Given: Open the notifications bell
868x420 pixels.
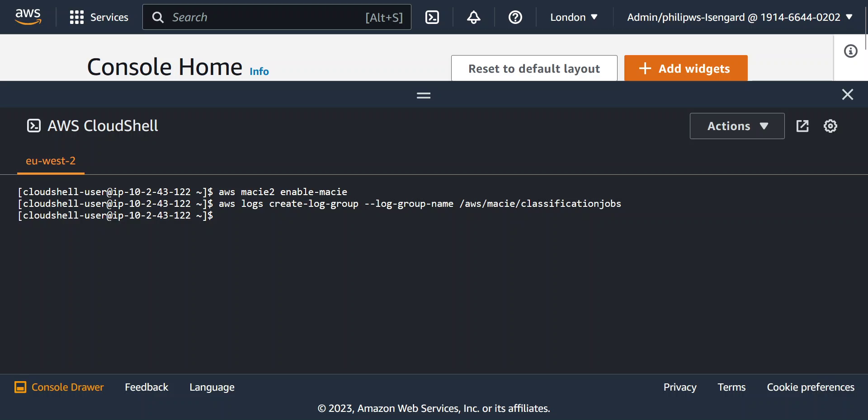Looking at the screenshot, I should click(x=473, y=17).
